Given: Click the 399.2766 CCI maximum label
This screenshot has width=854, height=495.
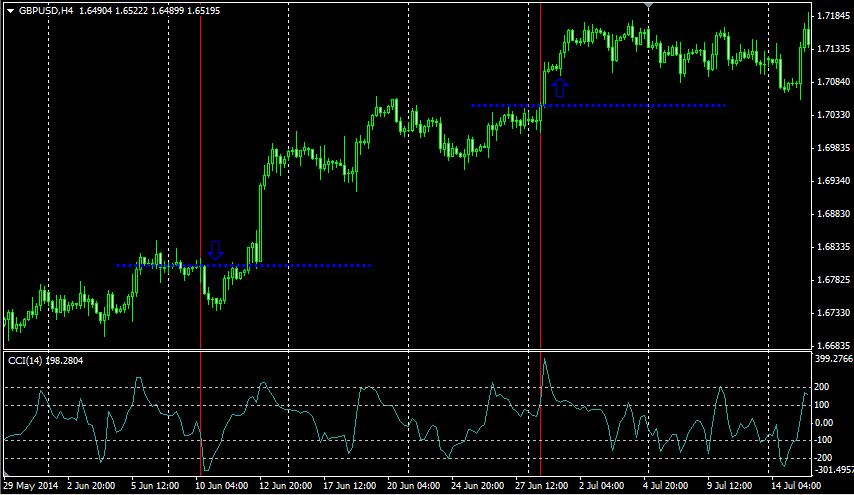Looking at the screenshot, I should pyautogui.click(x=833, y=358).
